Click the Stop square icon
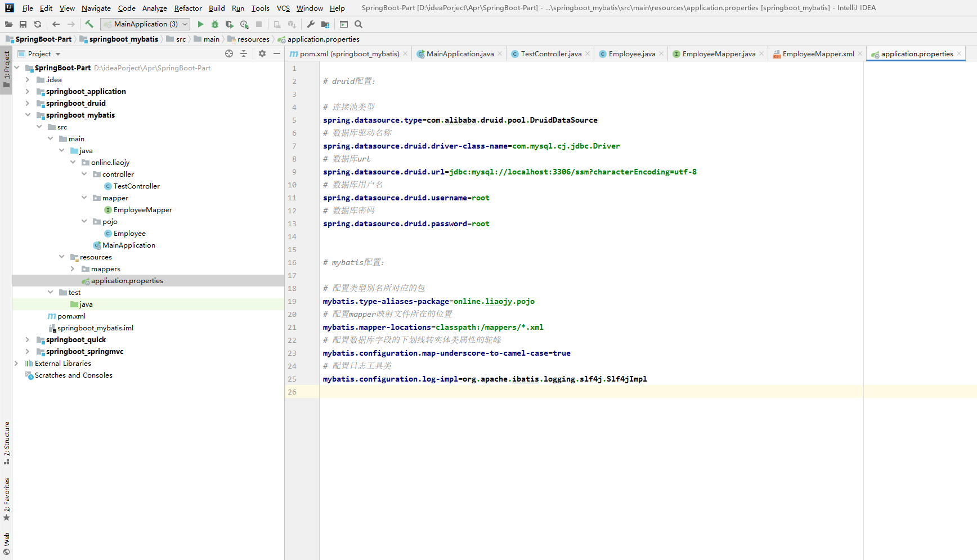The image size is (977, 560). (x=259, y=24)
